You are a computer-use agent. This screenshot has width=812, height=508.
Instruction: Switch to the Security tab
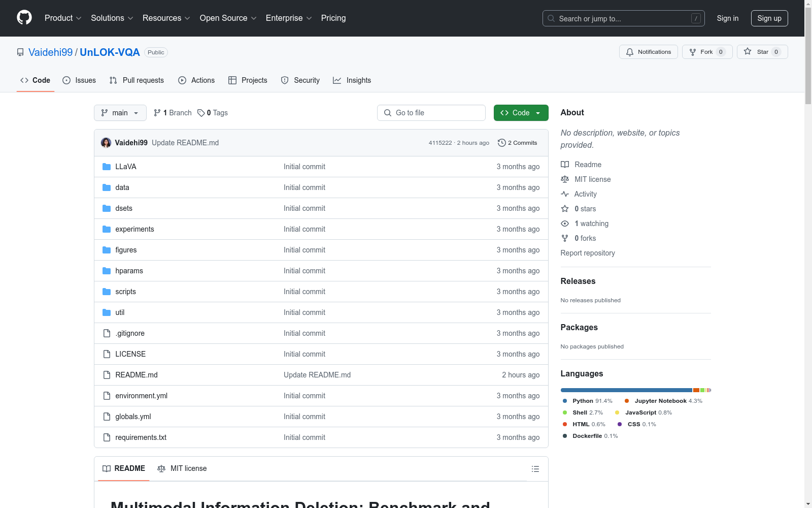(300, 80)
